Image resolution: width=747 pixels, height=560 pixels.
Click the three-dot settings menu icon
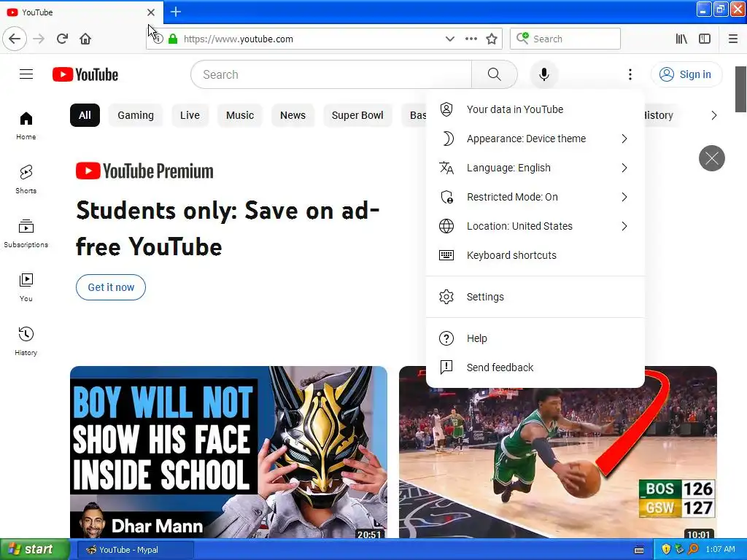coord(630,74)
